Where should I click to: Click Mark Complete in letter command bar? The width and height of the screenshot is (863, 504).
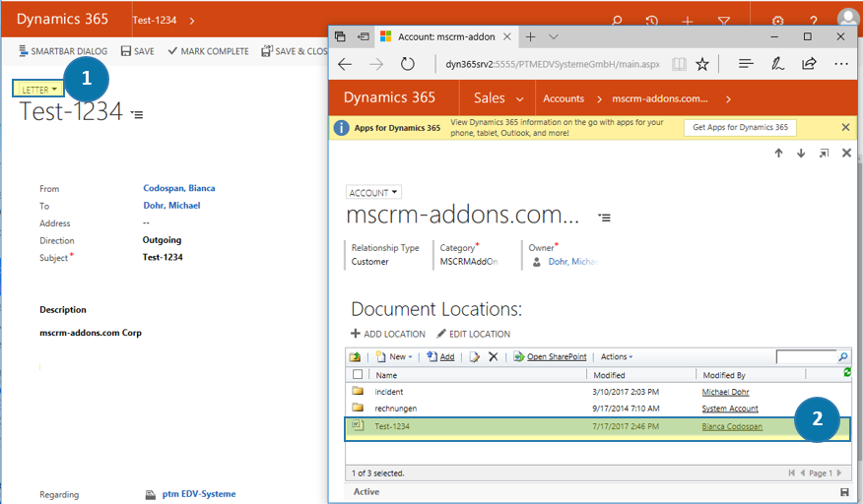(x=208, y=51)
